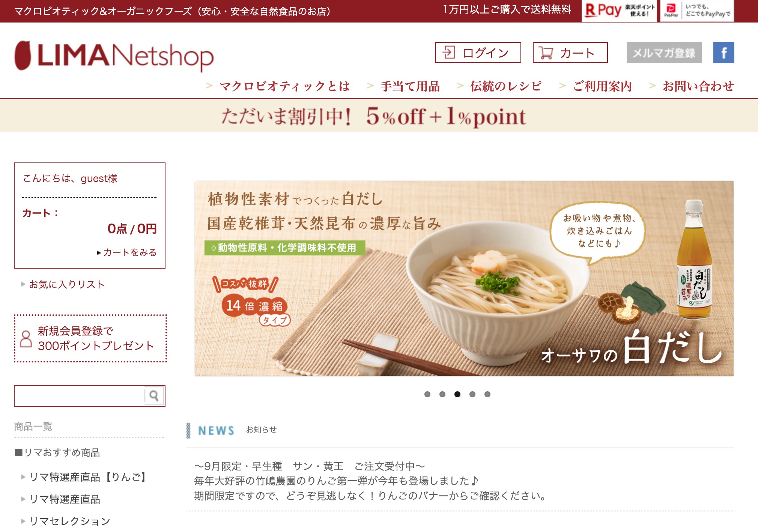
Task: Select the fourth carousel slide dot
Action: click(x=472, y=394)
